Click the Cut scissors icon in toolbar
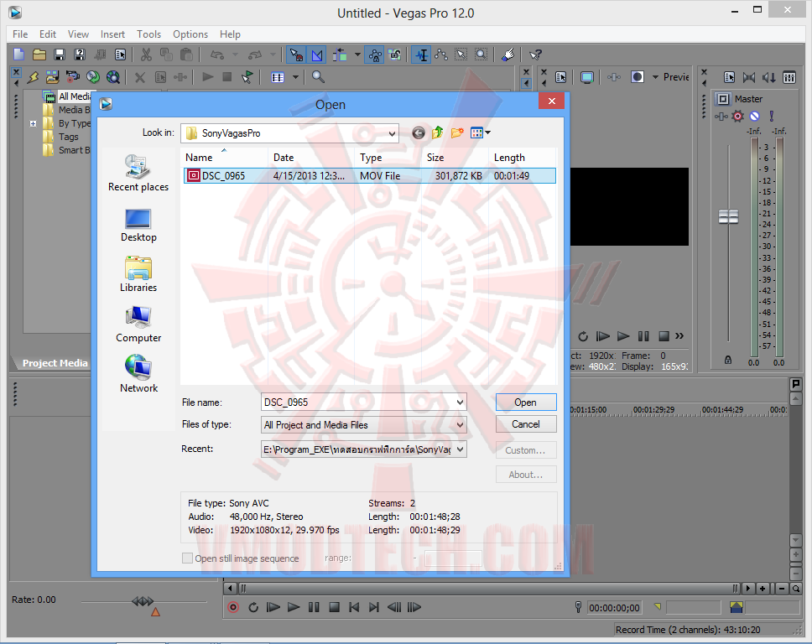The image size is (812, 644). [x=146, y=55]
